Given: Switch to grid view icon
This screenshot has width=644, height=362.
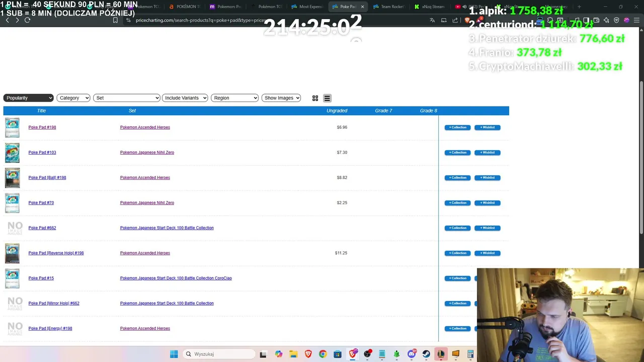Looking at the screenshot, I should pyautogui.click(x=315, y=98).
